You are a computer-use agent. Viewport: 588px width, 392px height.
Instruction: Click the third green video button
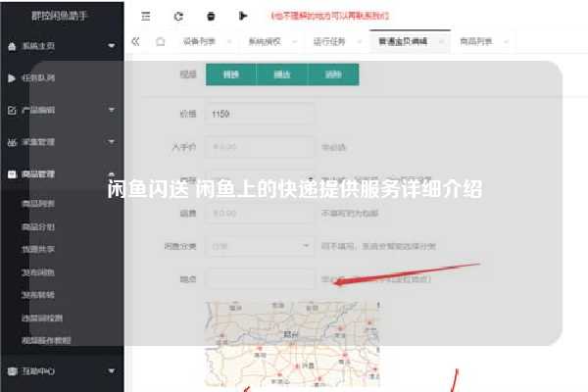[x=333, y=74]
